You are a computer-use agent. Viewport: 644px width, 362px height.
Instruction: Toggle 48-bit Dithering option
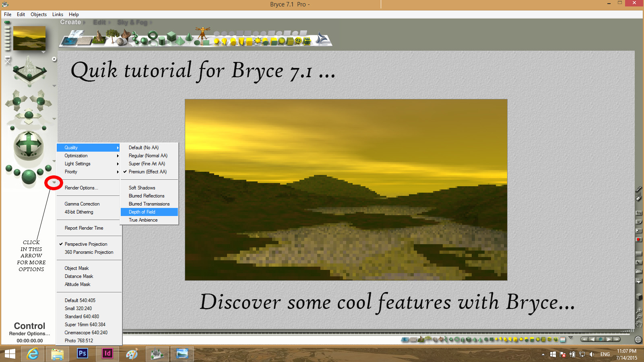pyautogui.click(x=89, y=212)
